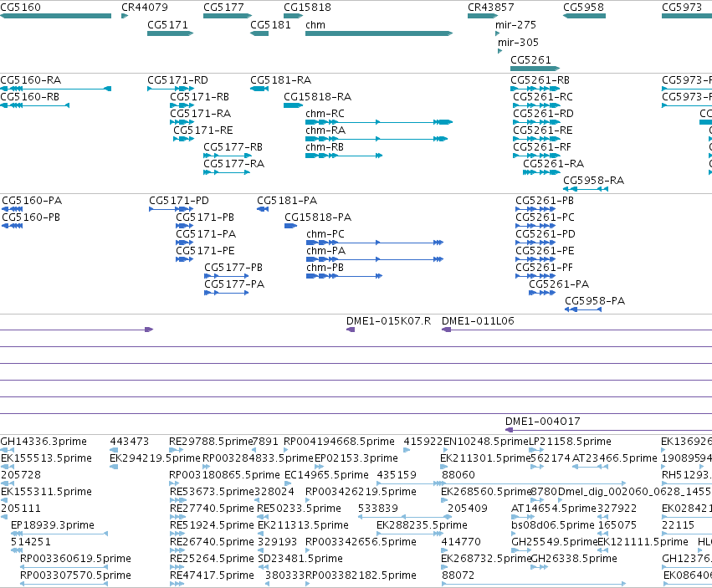The width and height of the screenshot is (712, 588).
Task: Click transcript CG5181-RA
Action: [x=280, y=80]
